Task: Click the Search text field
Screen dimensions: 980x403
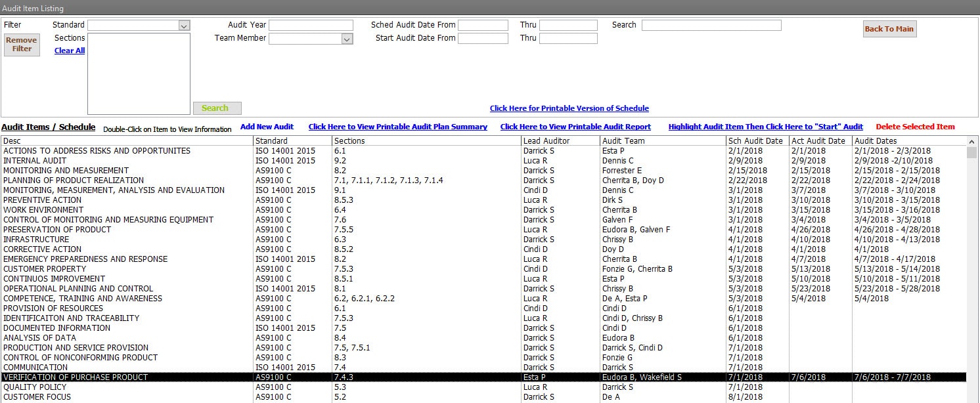Action: [x=711, y=26]
